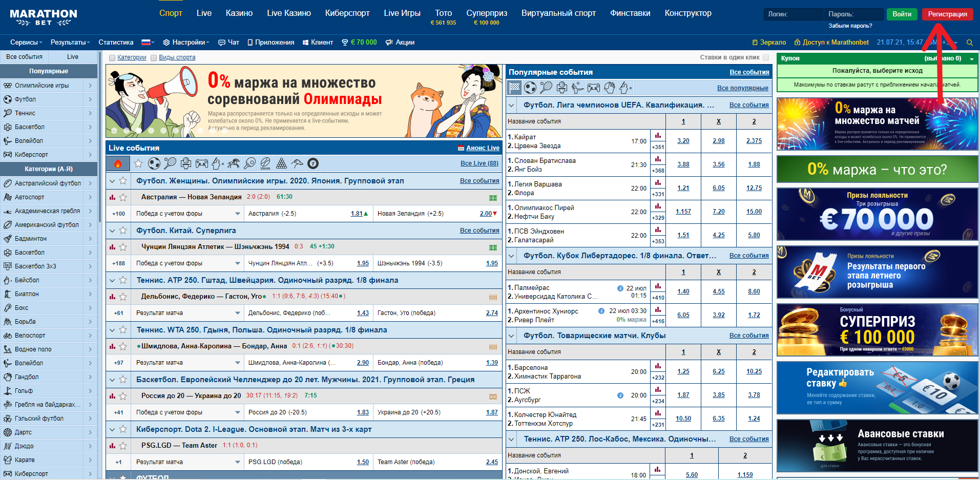
Task: Bet on Кайрат win odds 3.20
Action: click(683, 141)
